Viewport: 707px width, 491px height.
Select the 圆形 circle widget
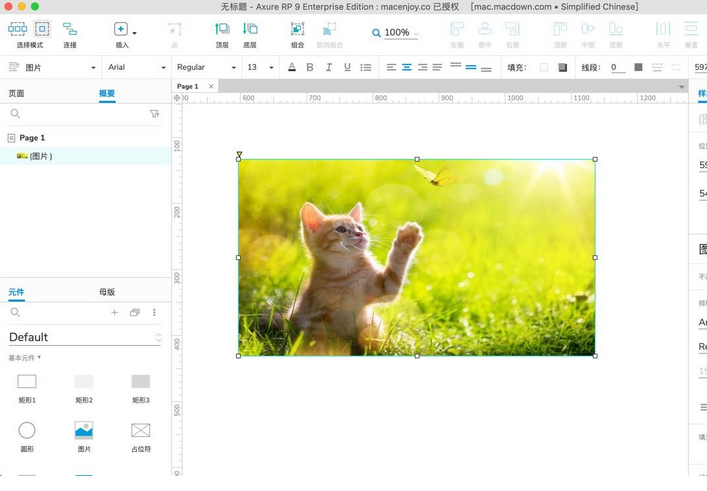[x=27, y=436]
